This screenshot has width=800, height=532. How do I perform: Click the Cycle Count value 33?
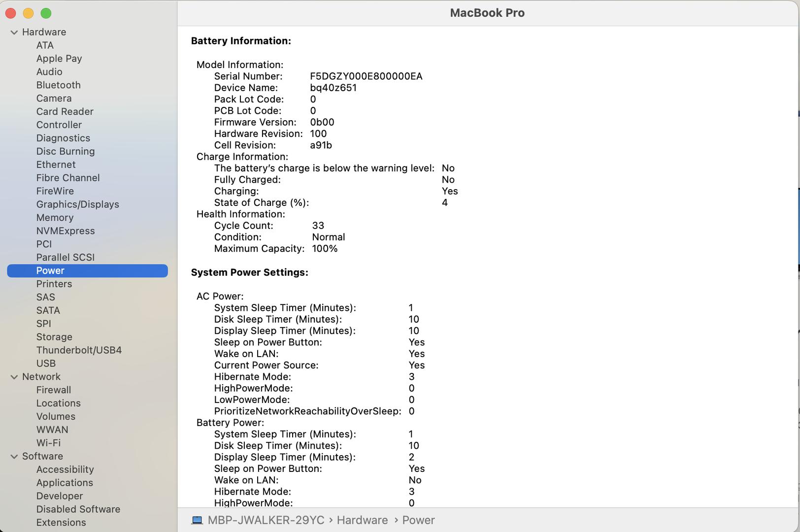click(x=318, y=226)
